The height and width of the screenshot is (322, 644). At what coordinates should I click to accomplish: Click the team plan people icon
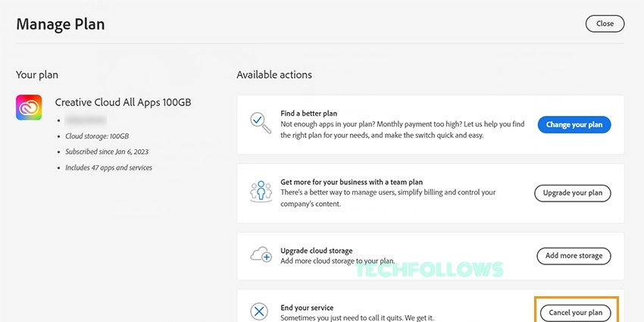(x=261, y=192)
